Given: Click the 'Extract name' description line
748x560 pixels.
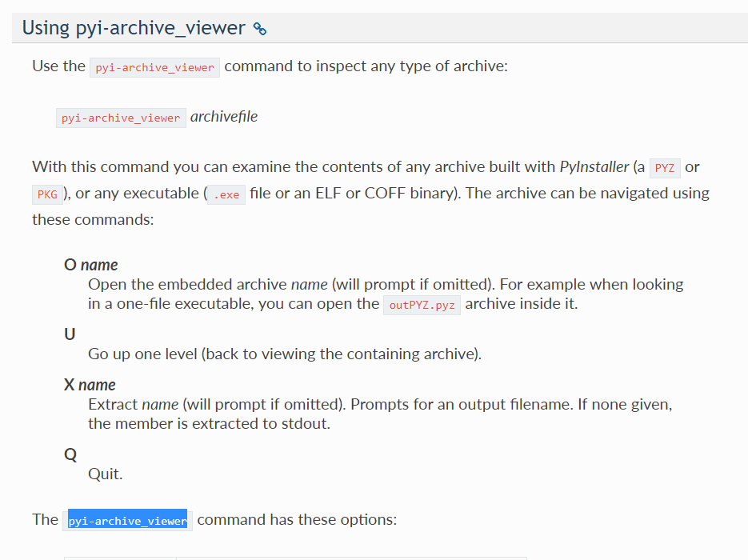Looking at the screenshot, I should tap(380, 414).
